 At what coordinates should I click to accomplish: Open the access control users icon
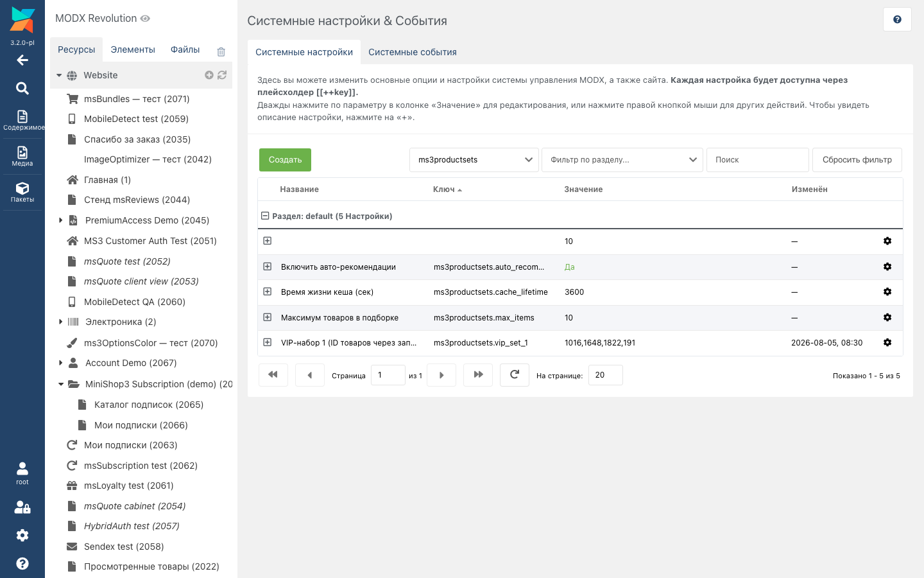[x=22, y=507]
